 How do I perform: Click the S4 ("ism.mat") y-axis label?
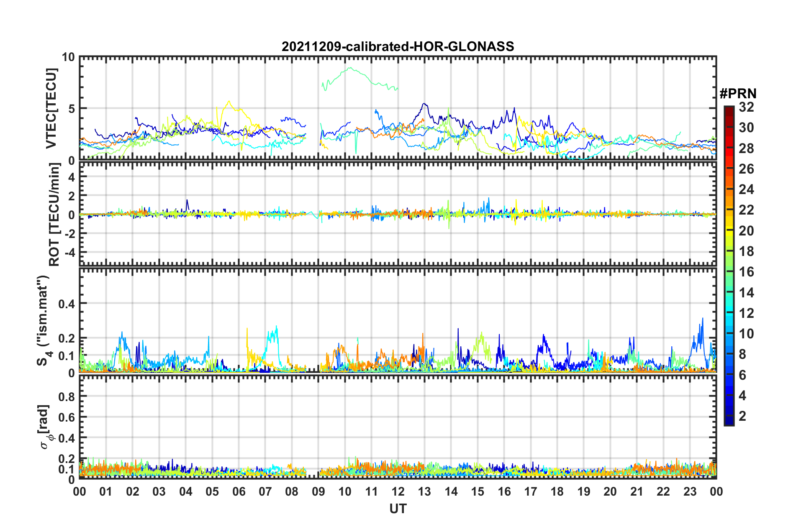click(x=44, y=320)
